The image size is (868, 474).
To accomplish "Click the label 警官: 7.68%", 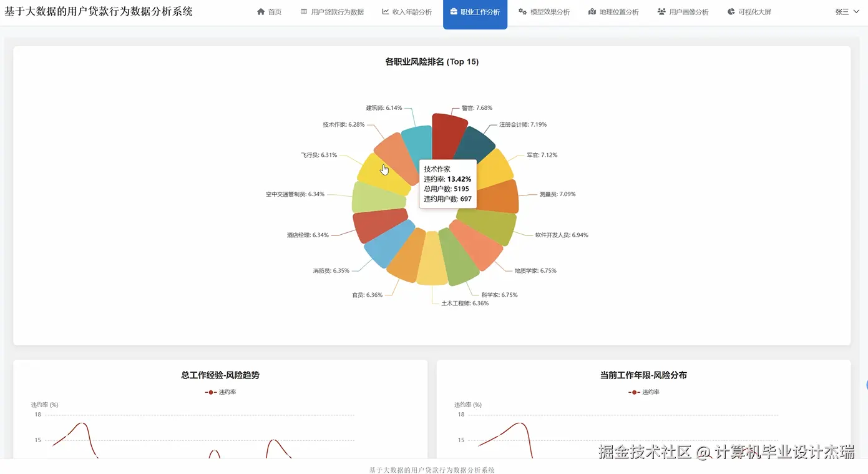I will click(x=477, y=108).
